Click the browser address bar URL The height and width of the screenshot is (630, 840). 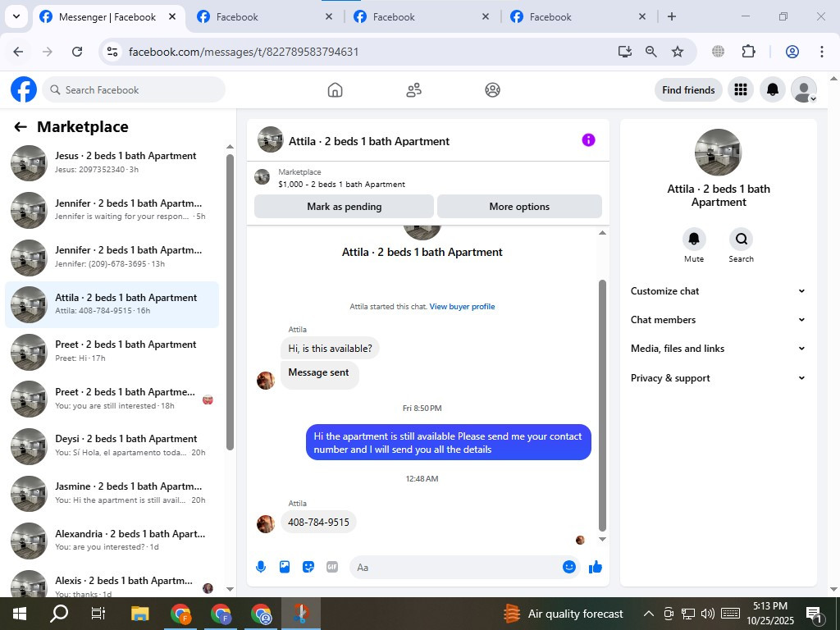pyautogui.click(x=243, y=52)
